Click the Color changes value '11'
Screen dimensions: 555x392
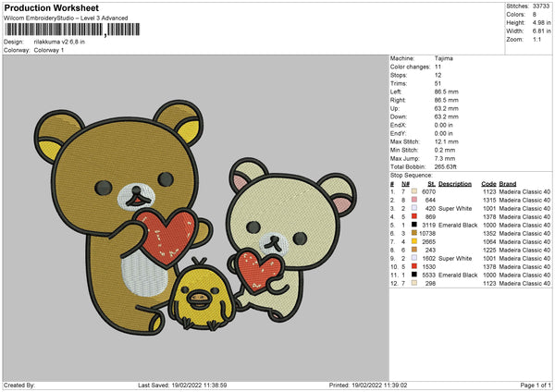pos(438,67)
